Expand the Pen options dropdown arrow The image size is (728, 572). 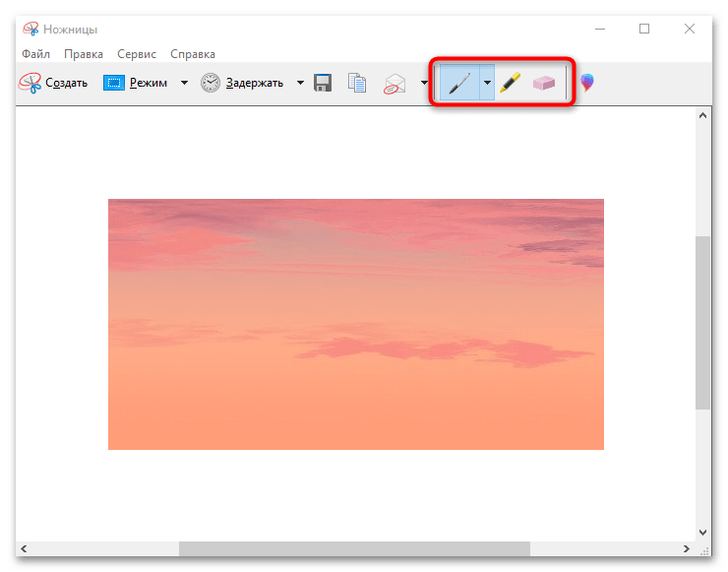(487, 83)
